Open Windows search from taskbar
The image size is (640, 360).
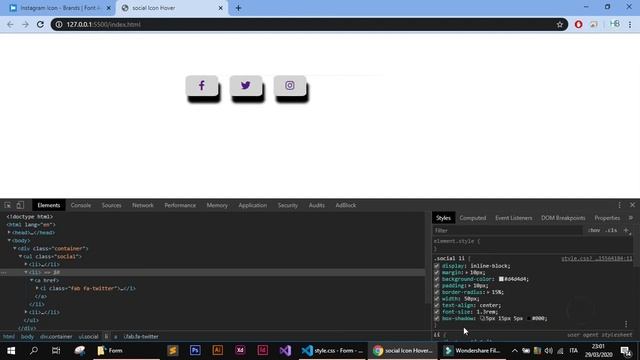[34, 350]
